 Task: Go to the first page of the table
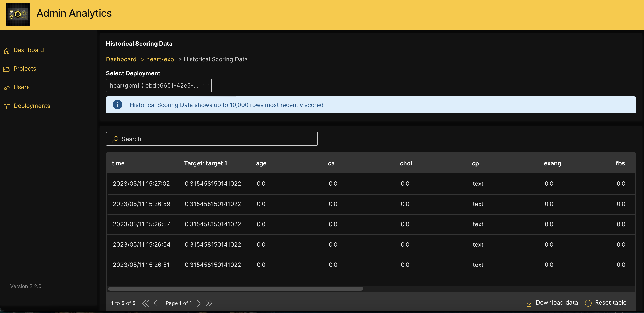click(145, 303)
